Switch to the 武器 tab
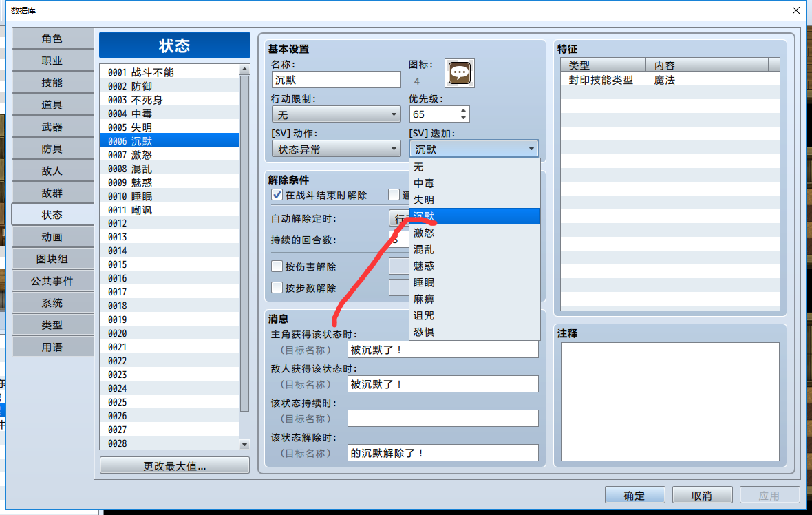 [x=52, y=127]
